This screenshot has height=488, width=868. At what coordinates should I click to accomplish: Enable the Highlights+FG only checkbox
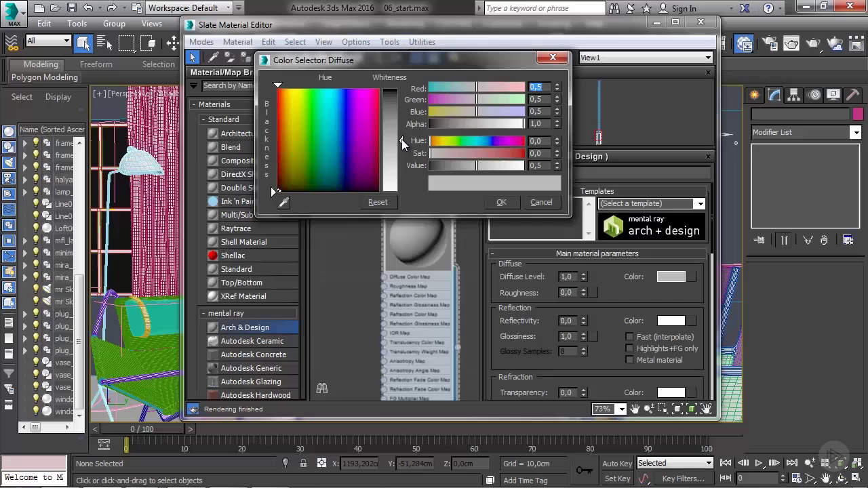coord(629,348)
